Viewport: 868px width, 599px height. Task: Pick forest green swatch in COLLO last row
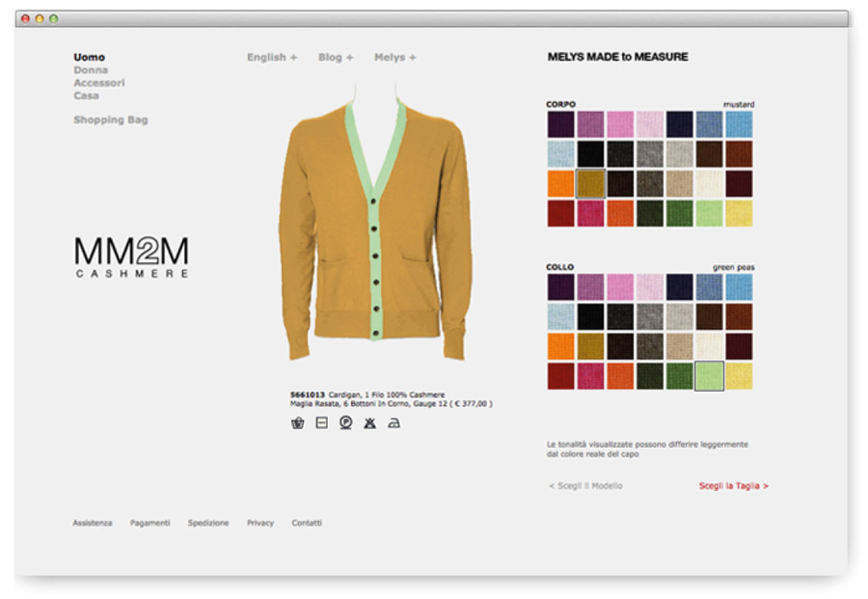point(679,376)
